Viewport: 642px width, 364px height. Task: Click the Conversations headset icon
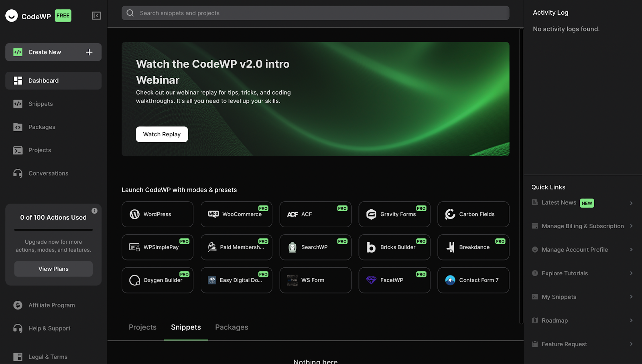click(x=18, y=173)
